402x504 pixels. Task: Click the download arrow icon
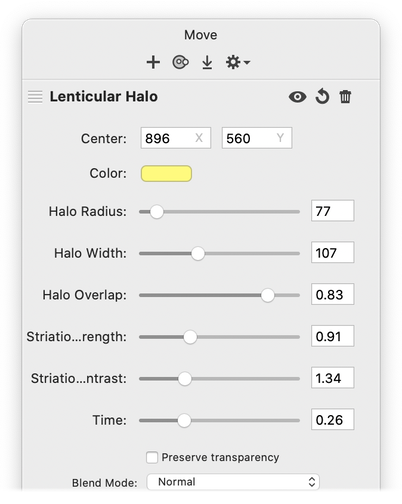(x=207, y=62)
